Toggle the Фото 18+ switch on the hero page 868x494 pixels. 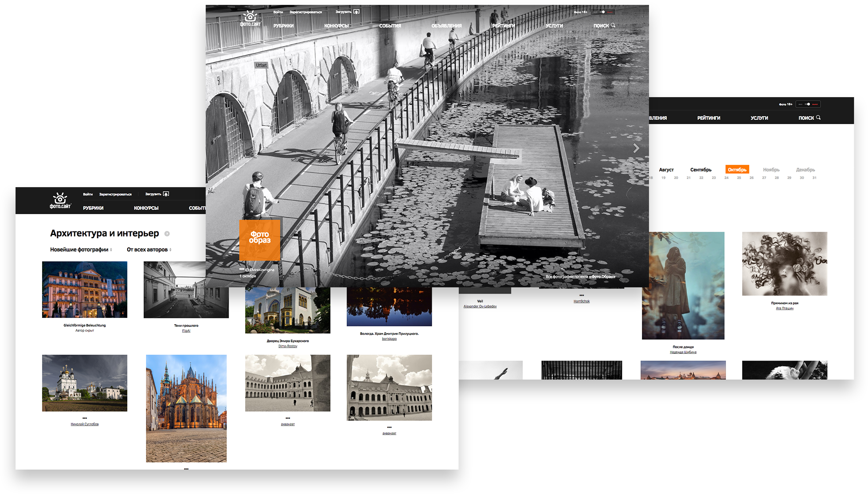604,12
